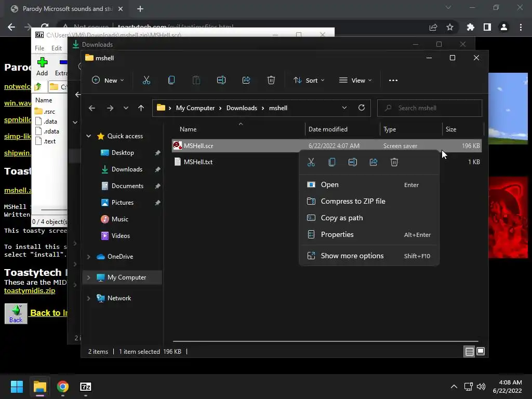The width and height of the screenshot is (532, 399).
Task: Open the Sort dropdown
Action: tap(309, 81)
